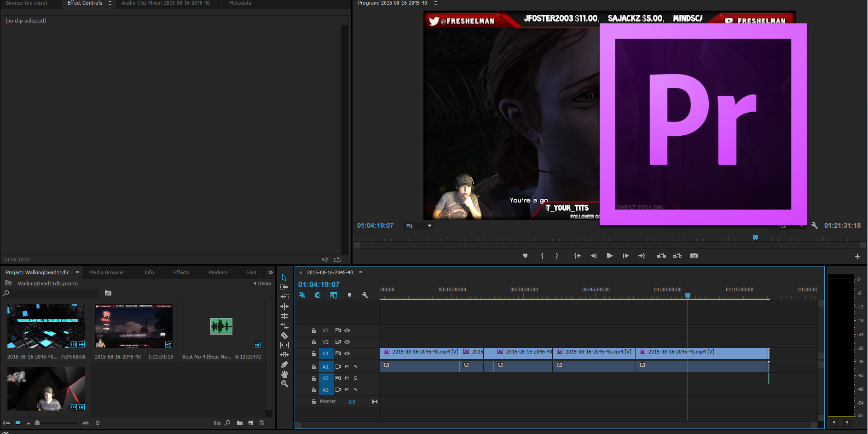The width and height of the screenshot is (868, 434).
Task: Open Effect Controls panel menu
Action: (110, 3)
